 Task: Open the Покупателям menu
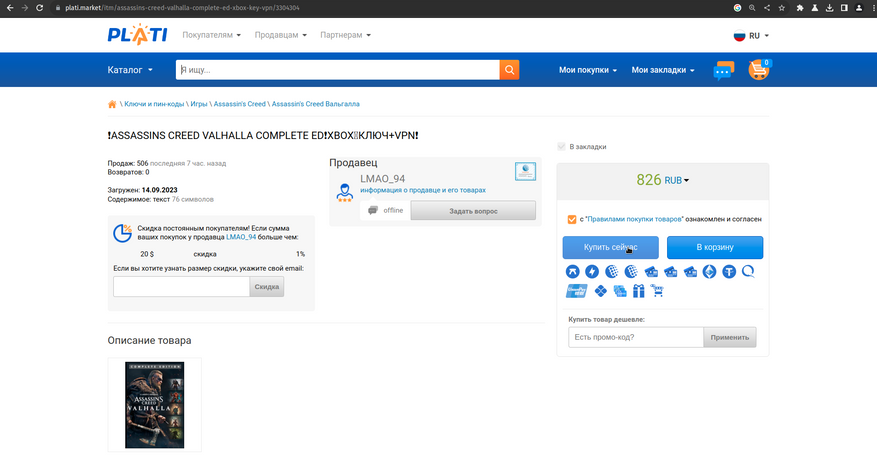pyautogui.click(x=211, y=35)
